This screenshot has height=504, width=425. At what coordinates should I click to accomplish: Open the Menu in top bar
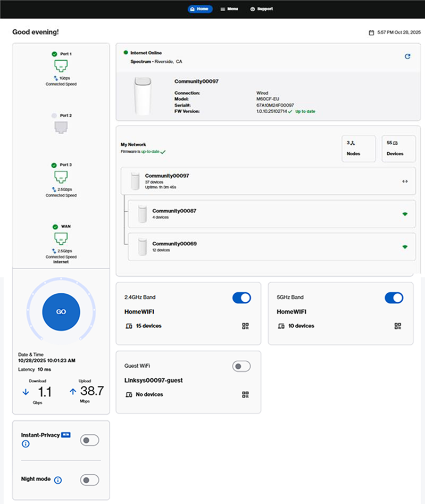point(229,9)
